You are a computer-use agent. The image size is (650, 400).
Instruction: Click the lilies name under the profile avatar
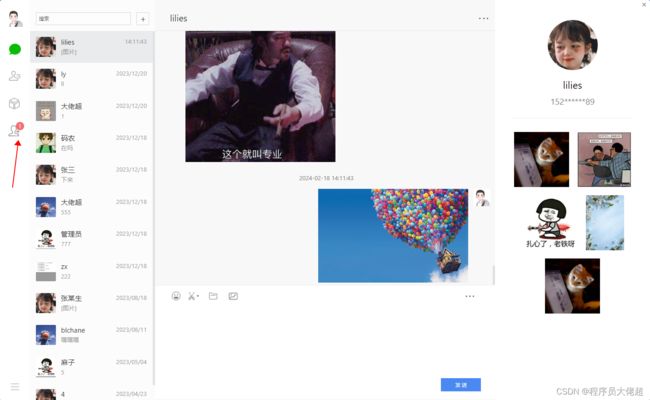click(x=572, y=85)
